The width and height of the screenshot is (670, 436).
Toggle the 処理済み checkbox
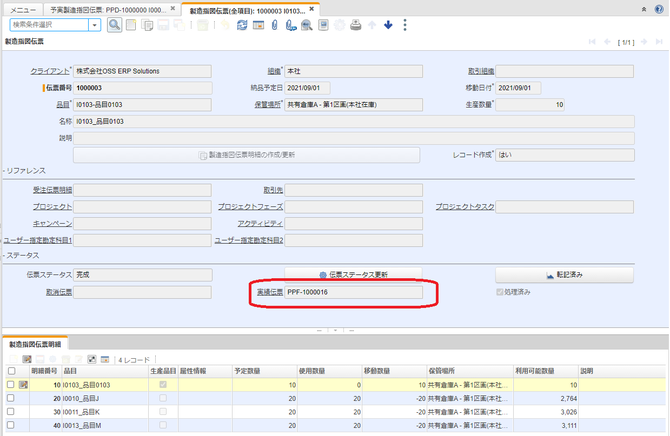click(x=500, y=292)
